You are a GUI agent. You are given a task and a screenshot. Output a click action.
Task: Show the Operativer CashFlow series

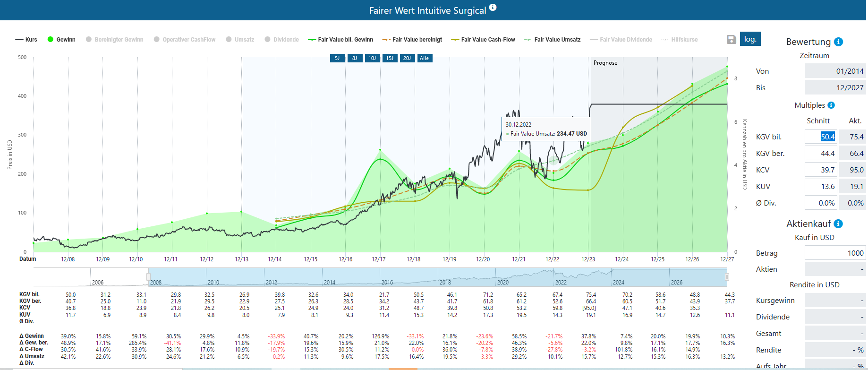(185, 40)
